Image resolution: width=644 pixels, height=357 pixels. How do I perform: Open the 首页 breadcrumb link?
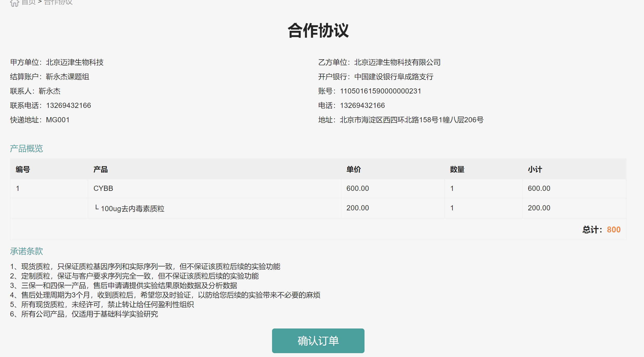pos(29,2)
